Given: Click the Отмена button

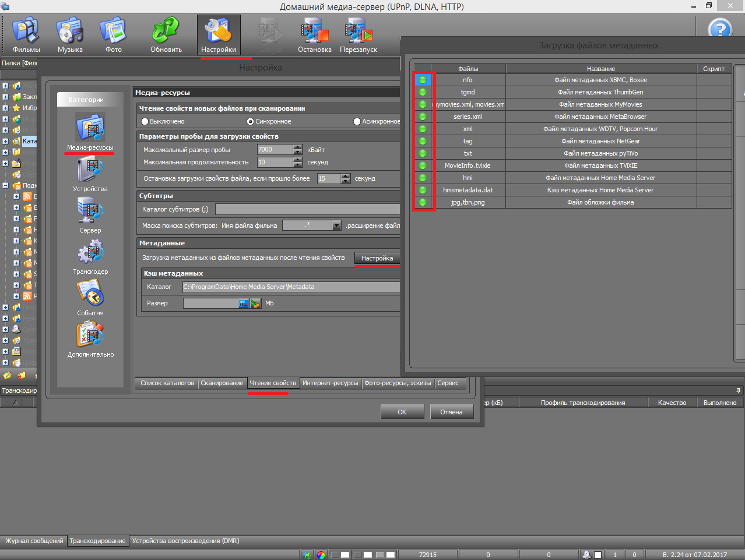Looking at the screenshot, I should point(451,412).
